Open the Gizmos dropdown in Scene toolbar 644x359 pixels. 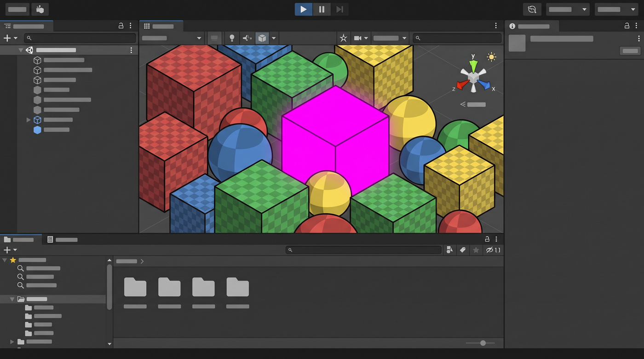pos(390,38)
